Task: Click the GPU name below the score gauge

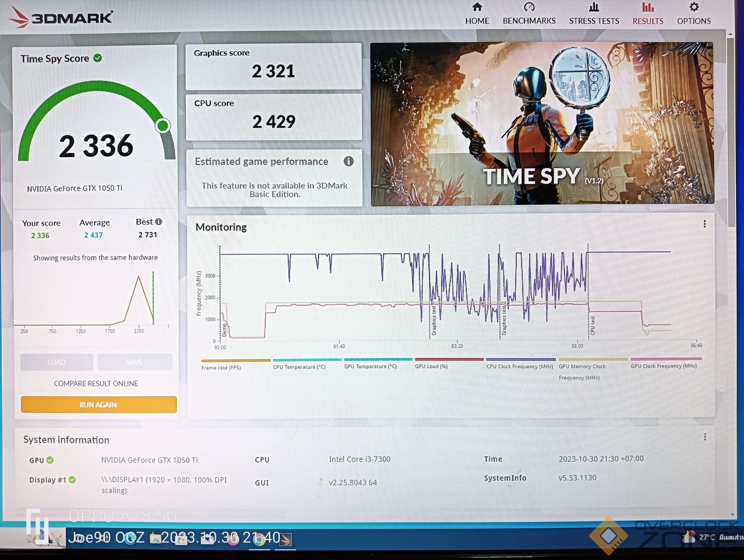Action: point(75,188)
